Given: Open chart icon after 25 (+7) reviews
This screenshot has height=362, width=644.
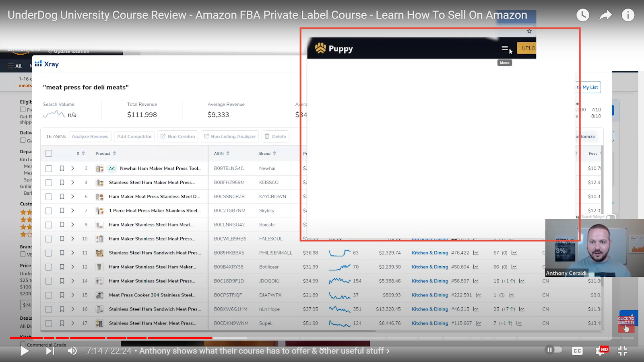Looking at the screenshot, I should point(522,309).
